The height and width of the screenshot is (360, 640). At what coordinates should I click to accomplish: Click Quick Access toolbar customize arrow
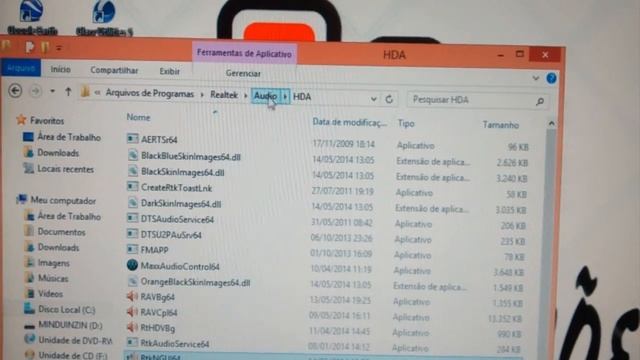[x=59, y=48]
